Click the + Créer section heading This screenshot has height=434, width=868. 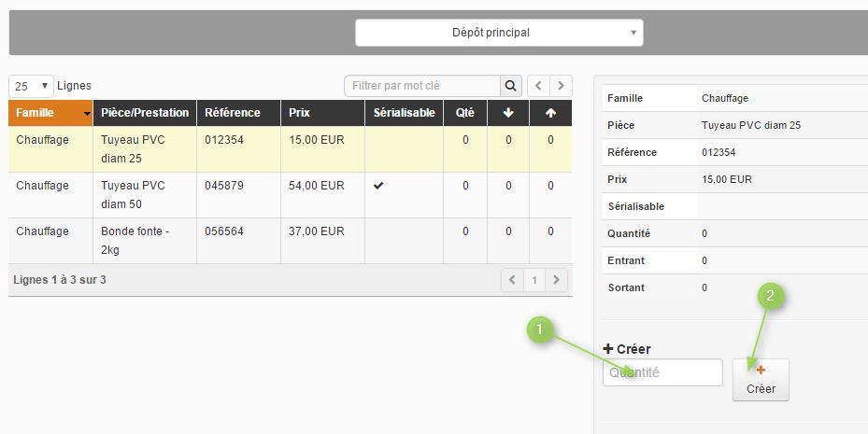627,349
